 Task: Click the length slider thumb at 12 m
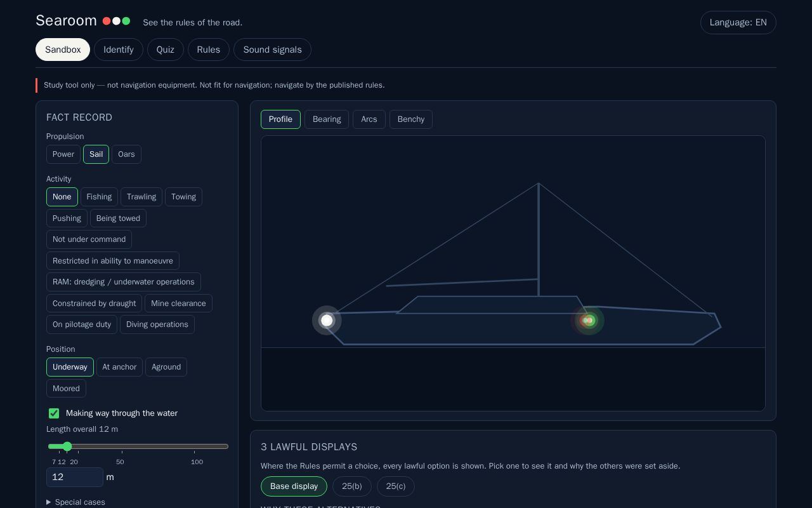(67, 446)
